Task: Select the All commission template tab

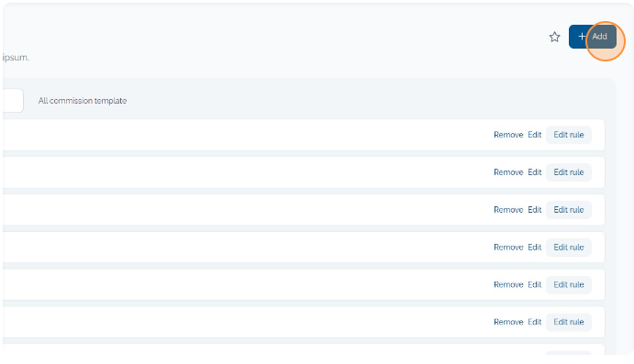Action: point(83,101)
